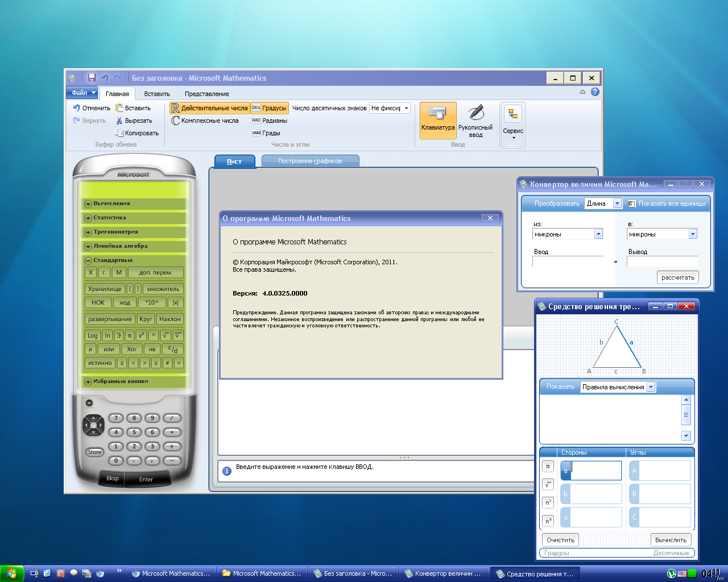The height and width of the screenshot is (582, 728).
Task: Click the redo arrow in the quick access toolbar
Action: [x=118, y=78]
